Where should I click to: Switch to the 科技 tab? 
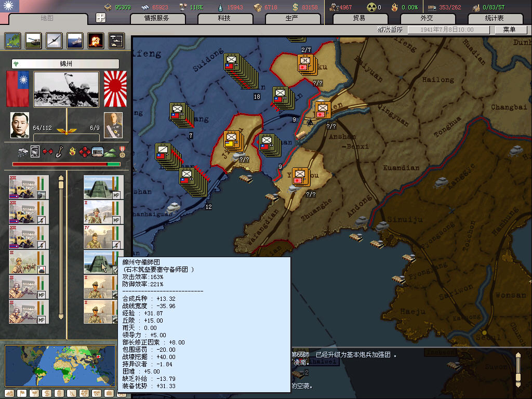point(224,18)
